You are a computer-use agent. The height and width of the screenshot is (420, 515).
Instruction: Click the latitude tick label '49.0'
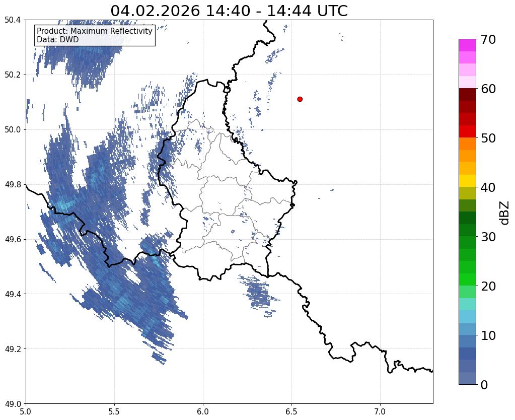[13, 404]
